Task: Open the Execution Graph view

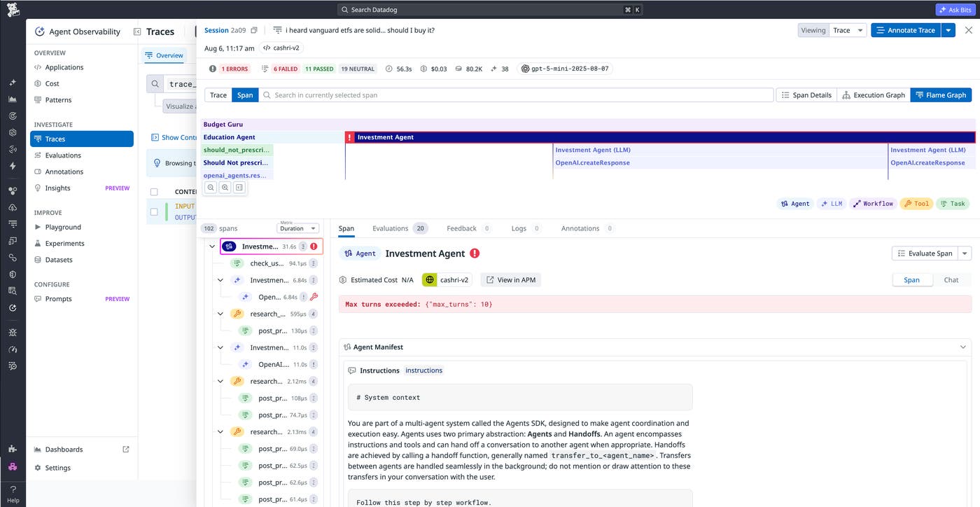Action: click(874, 95)
